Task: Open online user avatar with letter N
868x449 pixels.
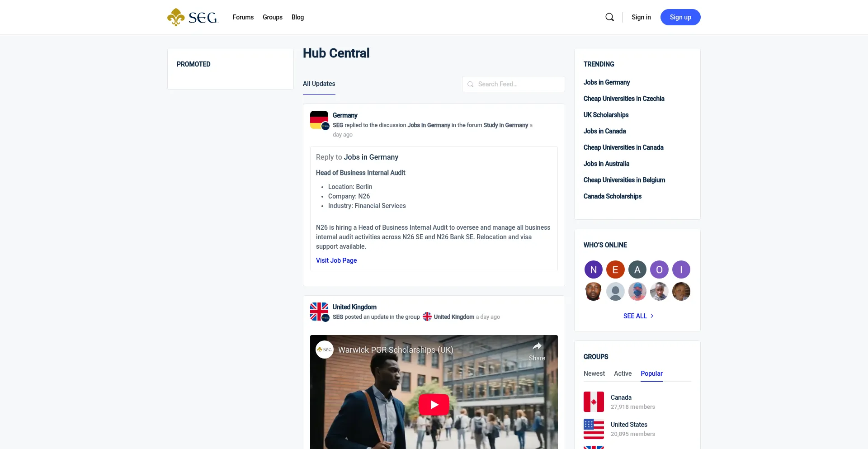Action: coord(593,270)
